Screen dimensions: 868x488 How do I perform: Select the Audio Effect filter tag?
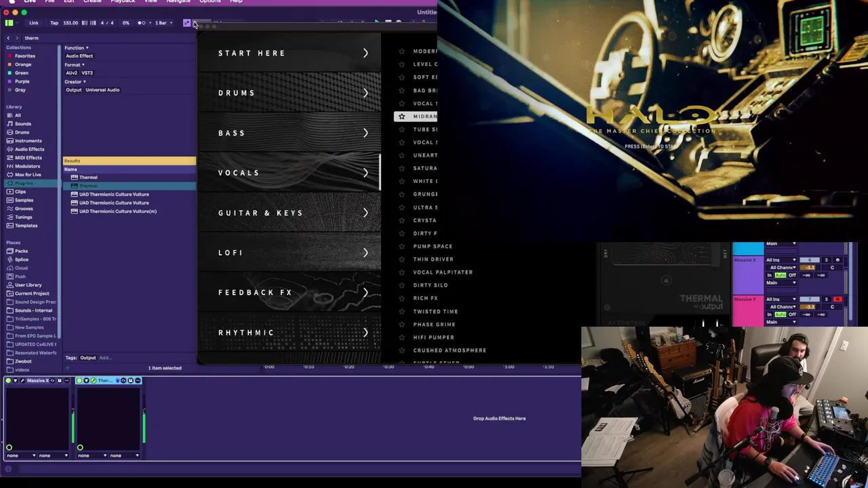[79, 56]
